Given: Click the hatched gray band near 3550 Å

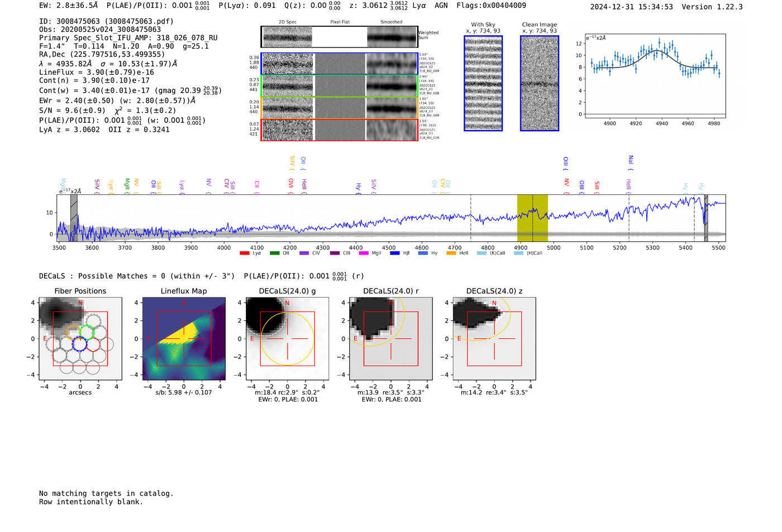Looking at the screenshot, I should point(74,218).
